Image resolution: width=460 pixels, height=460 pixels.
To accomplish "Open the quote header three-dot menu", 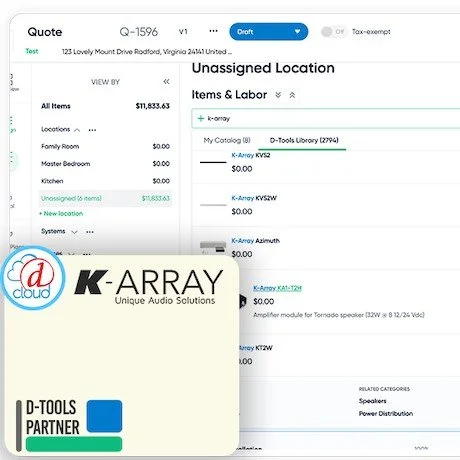I will 213,31.
